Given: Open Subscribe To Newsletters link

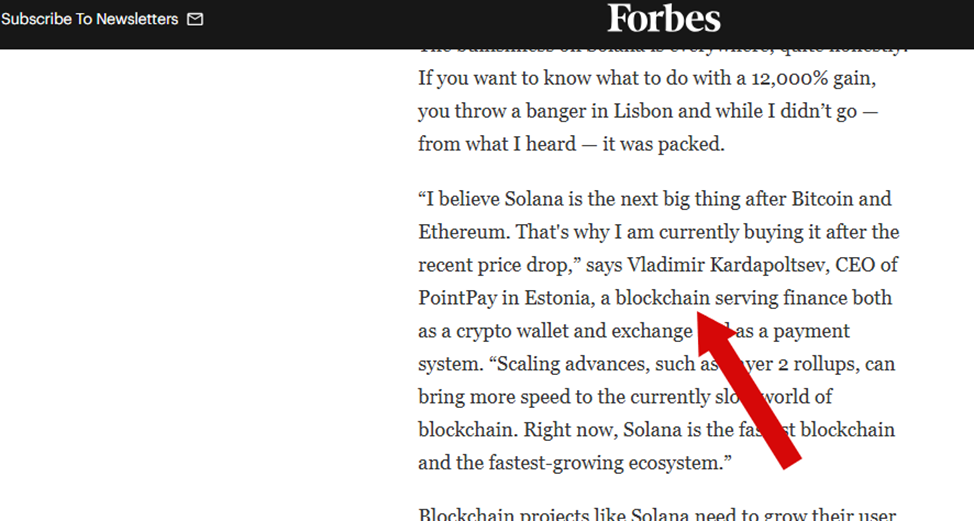Looking at the screenshot, I should 90,19.
